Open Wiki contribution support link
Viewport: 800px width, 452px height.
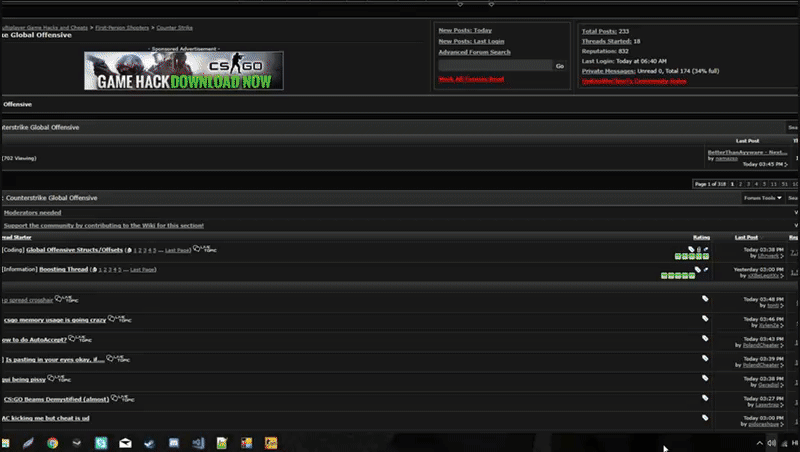(x=104, y=225)
